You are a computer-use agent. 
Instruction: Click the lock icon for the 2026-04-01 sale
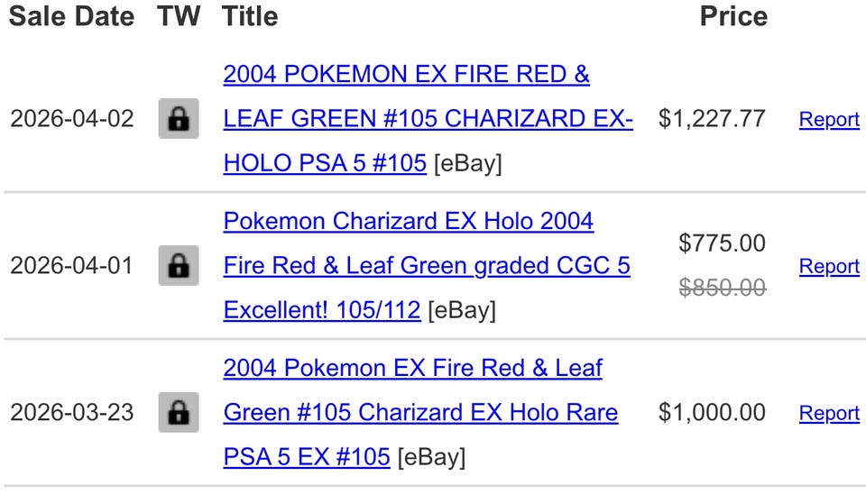tap(179, 266)
